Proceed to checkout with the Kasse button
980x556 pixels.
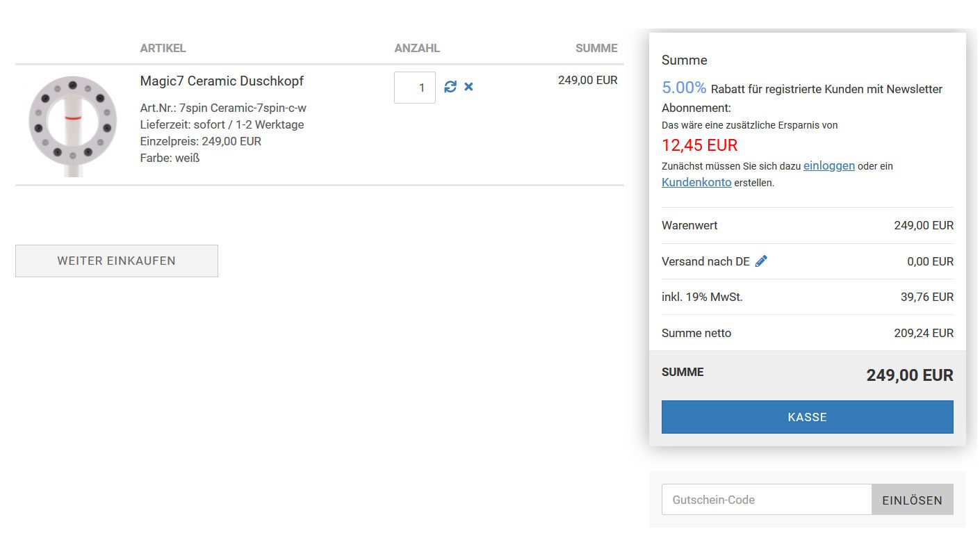tap(808, 417)
